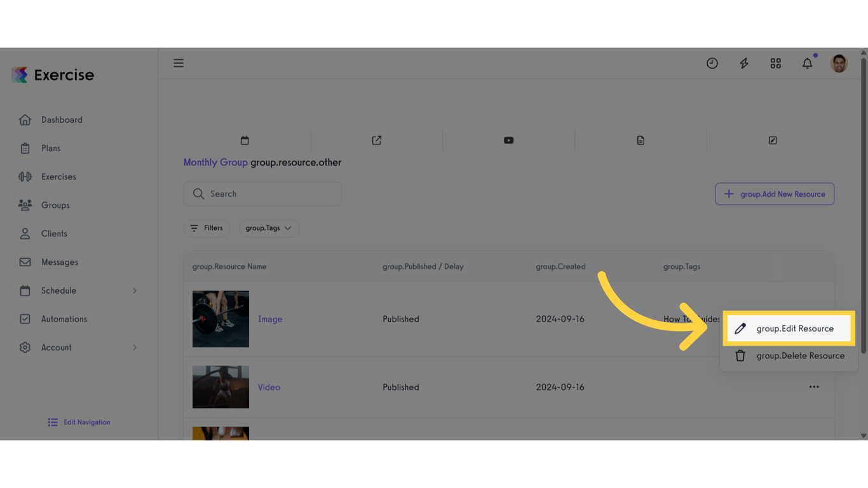
Task: Click inside the Search field
Action: [262, 194]
